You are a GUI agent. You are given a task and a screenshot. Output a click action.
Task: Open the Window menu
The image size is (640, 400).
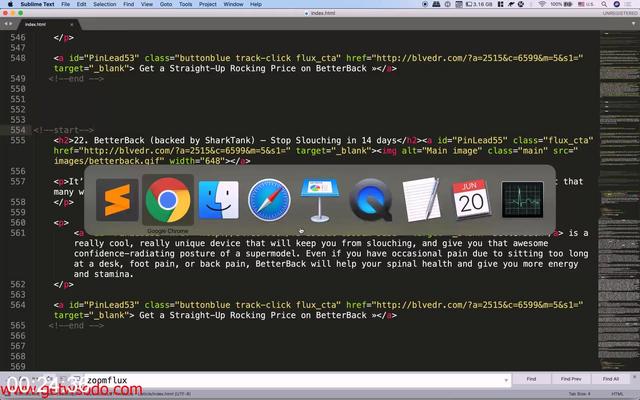(x=233, y=4)
